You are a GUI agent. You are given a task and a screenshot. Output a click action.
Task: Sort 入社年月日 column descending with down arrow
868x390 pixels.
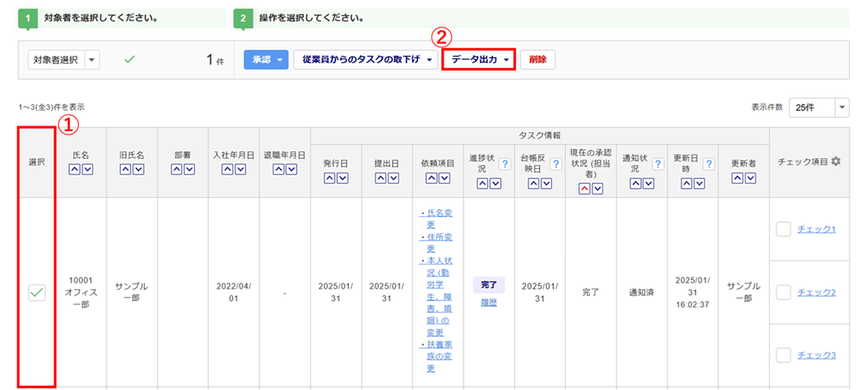coord(241,170)
